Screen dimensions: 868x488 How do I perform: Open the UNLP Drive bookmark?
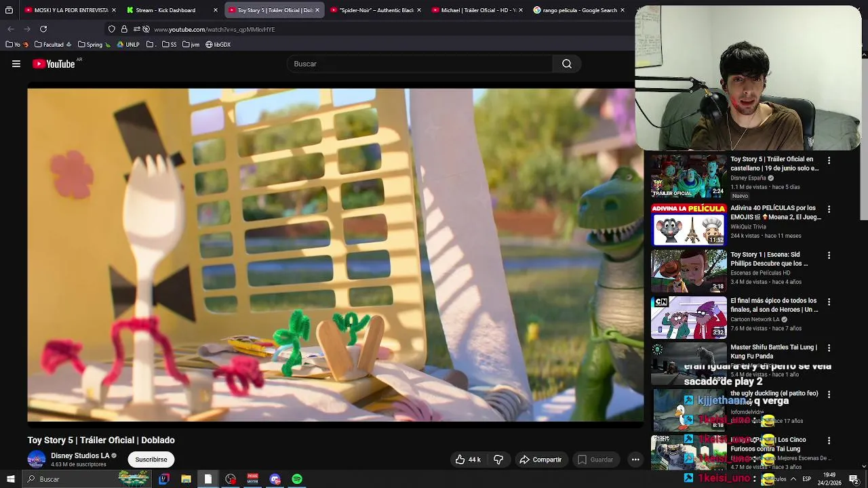pyautogui.click(x=128, y=45)
